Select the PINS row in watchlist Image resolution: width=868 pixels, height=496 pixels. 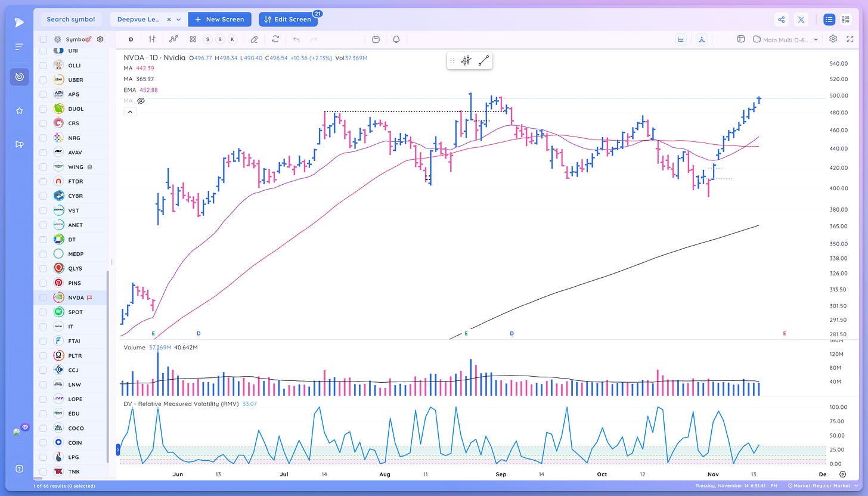pyautogui.click(x=71, y=283)
